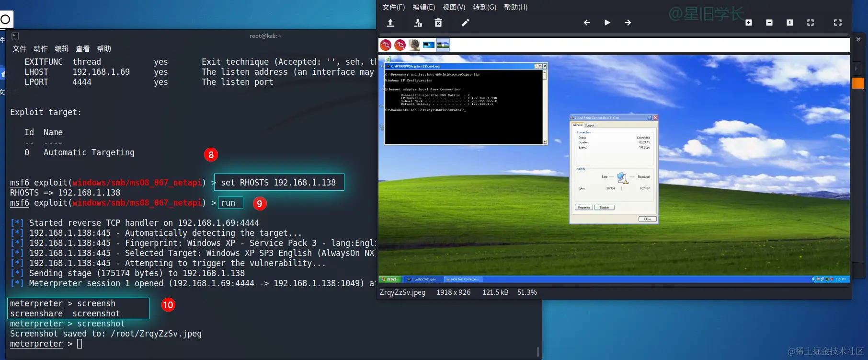Click the 51.3% zoom level in status bar
This screenshot has width=868, height=360.
pyautogui.click(x=527, y=292)
